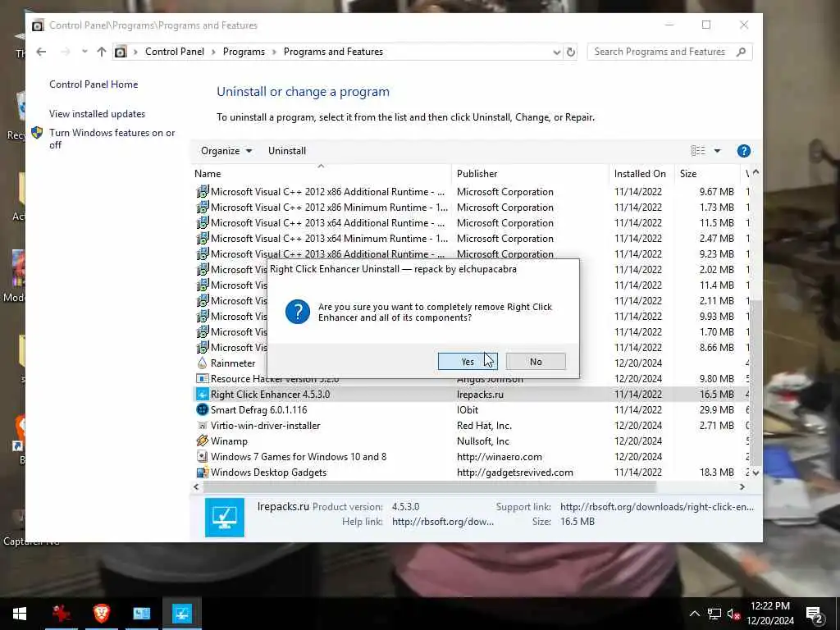840x630 pixels.
Task: Click horizontal scrollbar left arrow
Action: click(x=196, y=487)
